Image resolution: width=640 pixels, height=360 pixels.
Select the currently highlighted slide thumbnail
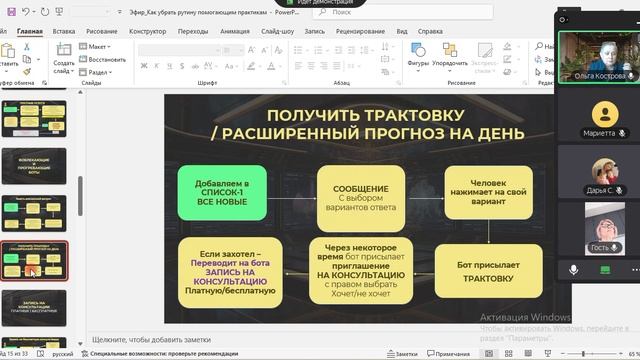(34, 261)
